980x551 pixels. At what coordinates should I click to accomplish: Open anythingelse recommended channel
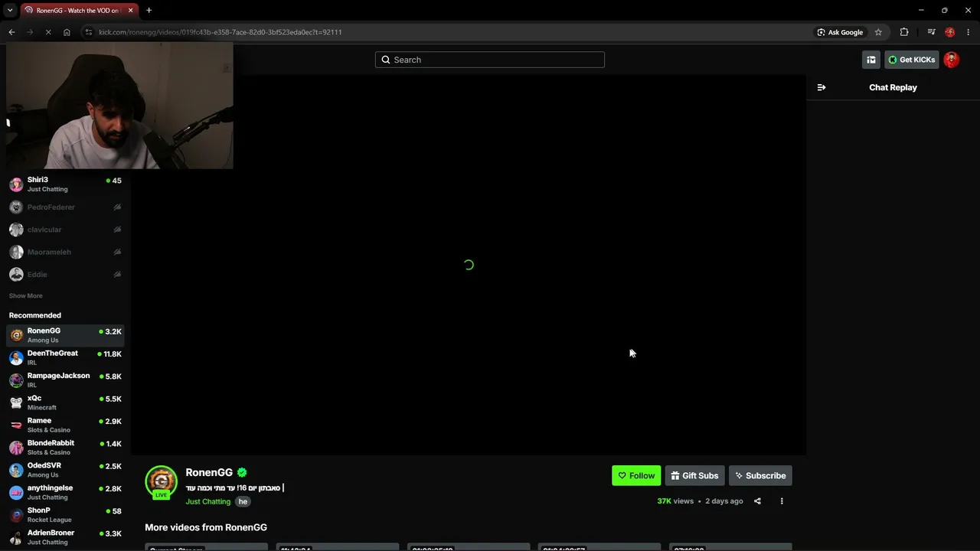click(65, 492)
